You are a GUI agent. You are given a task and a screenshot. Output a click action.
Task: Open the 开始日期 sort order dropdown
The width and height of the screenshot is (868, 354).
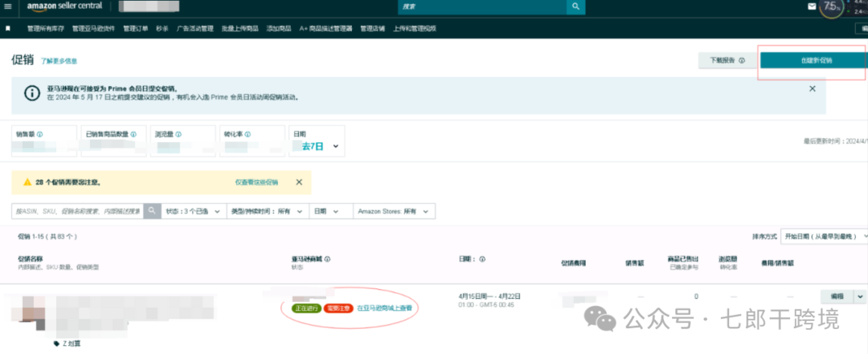(x=824, y=236)
